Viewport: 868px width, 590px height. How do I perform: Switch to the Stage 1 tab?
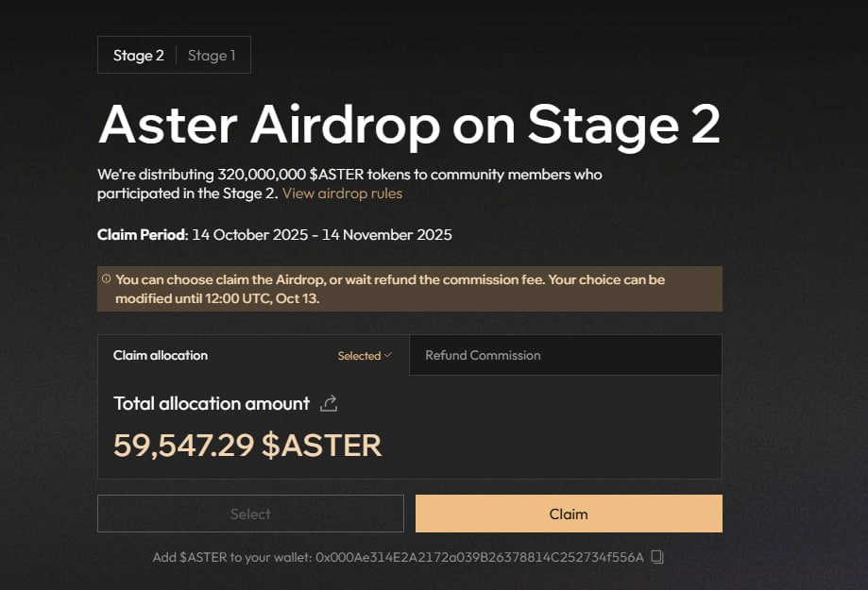point(212,56)
